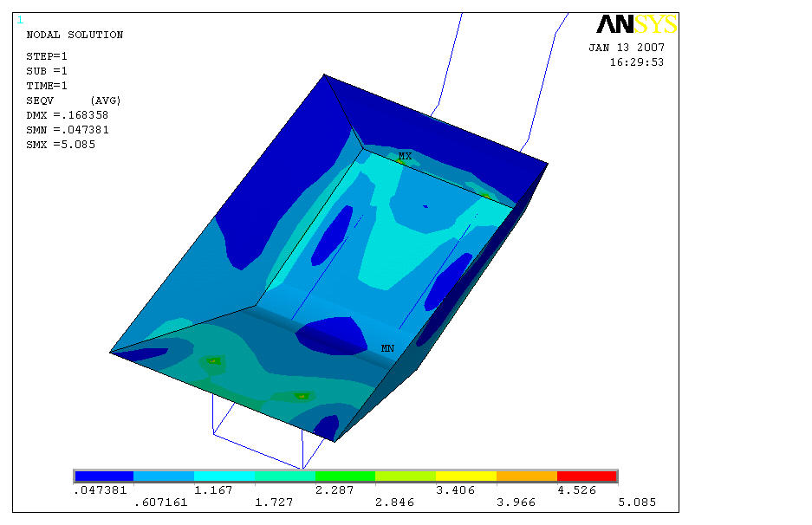The width and height of the screenshot is (812, 525).
Task: Select the yellow legend color band
Action: coord(465,476)
